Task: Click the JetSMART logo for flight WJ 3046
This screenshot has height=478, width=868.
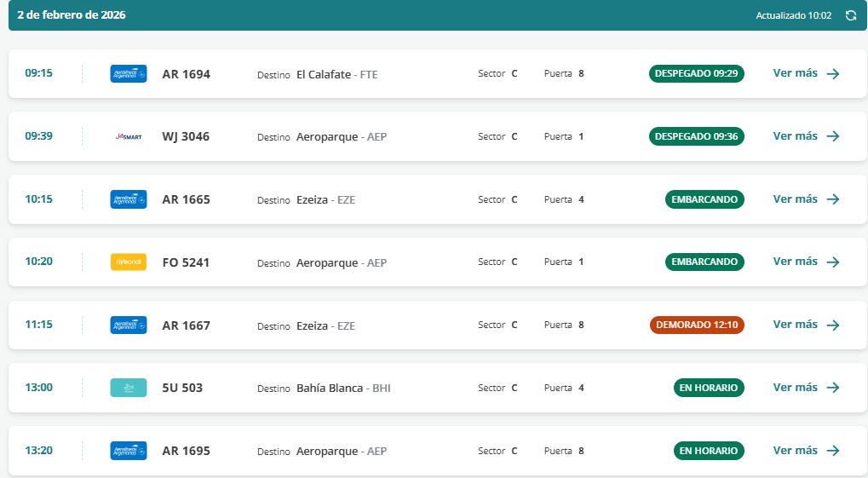Action: (x=129, y=136)
